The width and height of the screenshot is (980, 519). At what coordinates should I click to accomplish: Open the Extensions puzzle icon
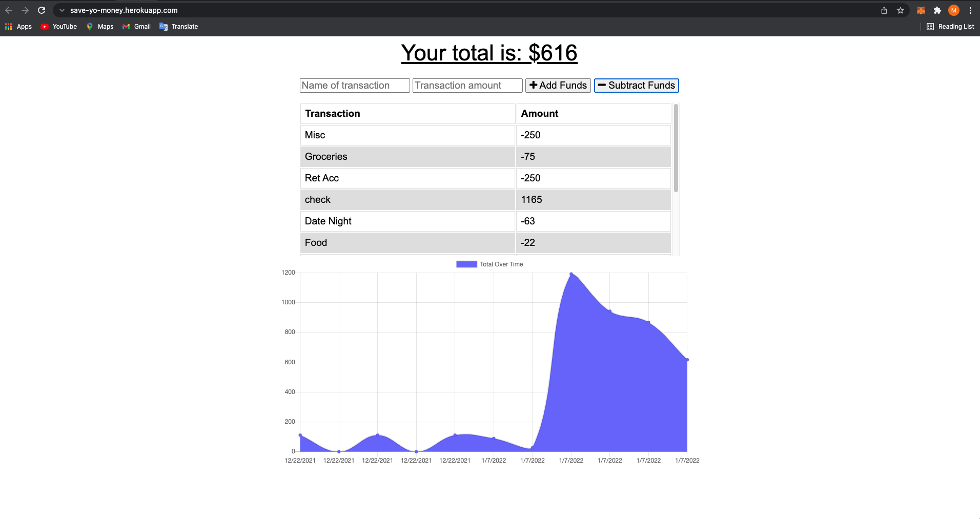tap(937, 10)
